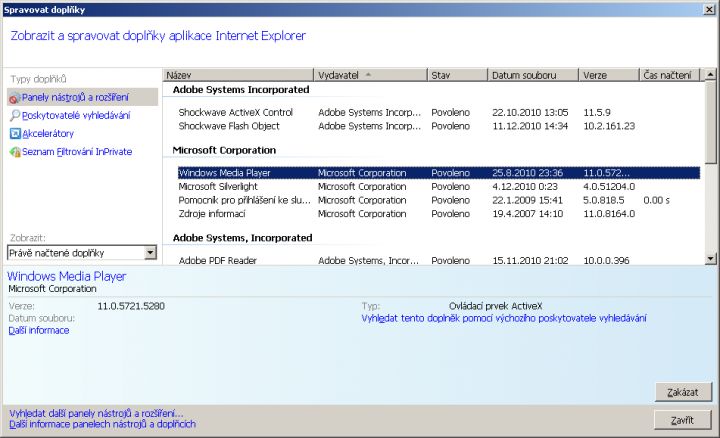Open Poskytovatelé vyhledávání category
This screenshot has height=438, width=720.
(x=76, y=115)
